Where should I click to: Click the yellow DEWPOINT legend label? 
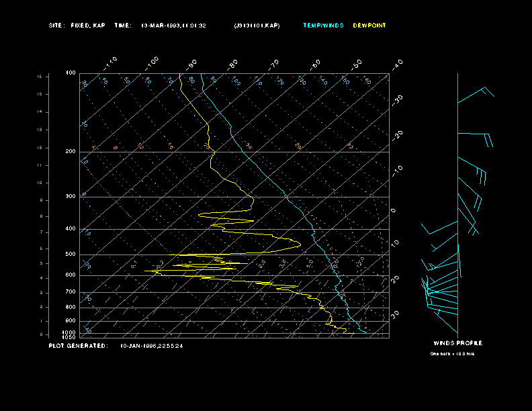tap(369, 26)
